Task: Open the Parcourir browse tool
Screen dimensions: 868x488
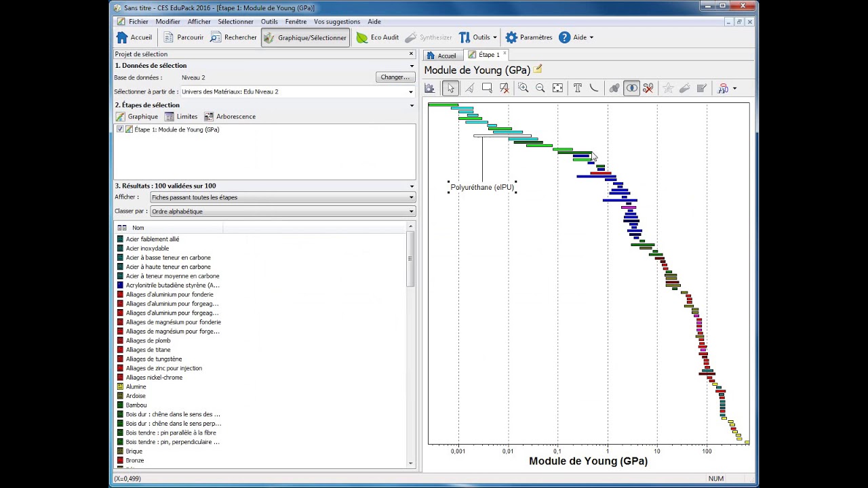Action: point(183,37)
